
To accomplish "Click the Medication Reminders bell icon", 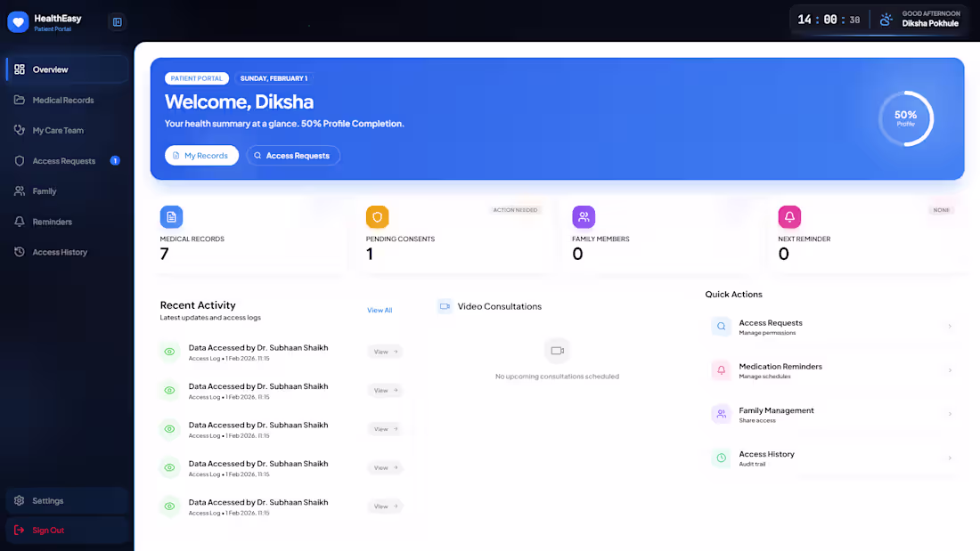I will pos(722,370).
